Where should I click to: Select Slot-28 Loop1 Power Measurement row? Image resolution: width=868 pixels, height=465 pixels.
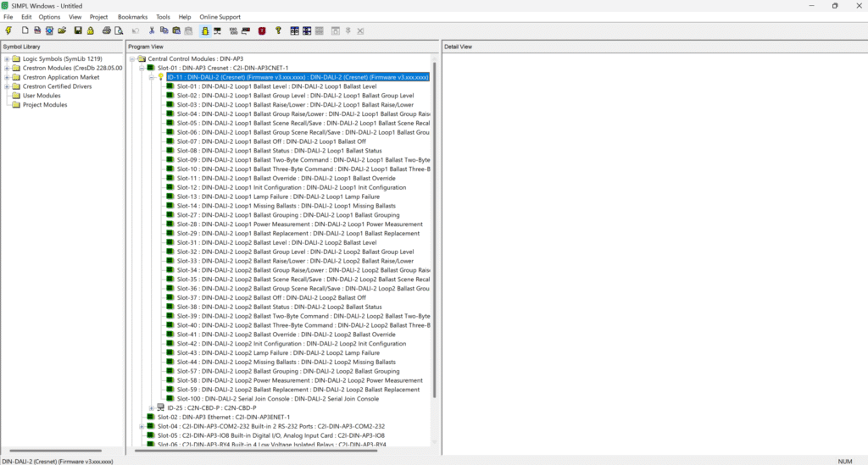pos(299,224)
